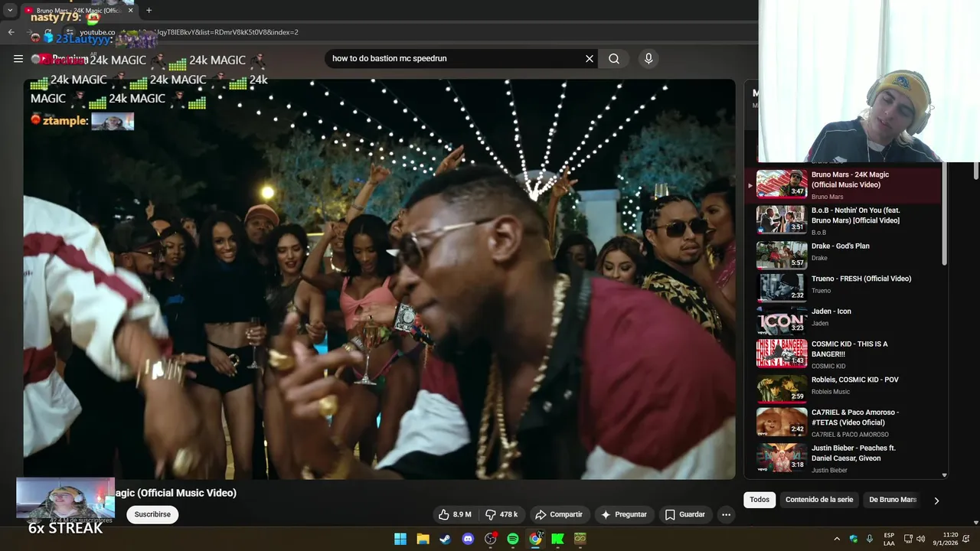The image size is (980, 551).
Task: Click the microphone tray icon
Action: coord(870,539)
